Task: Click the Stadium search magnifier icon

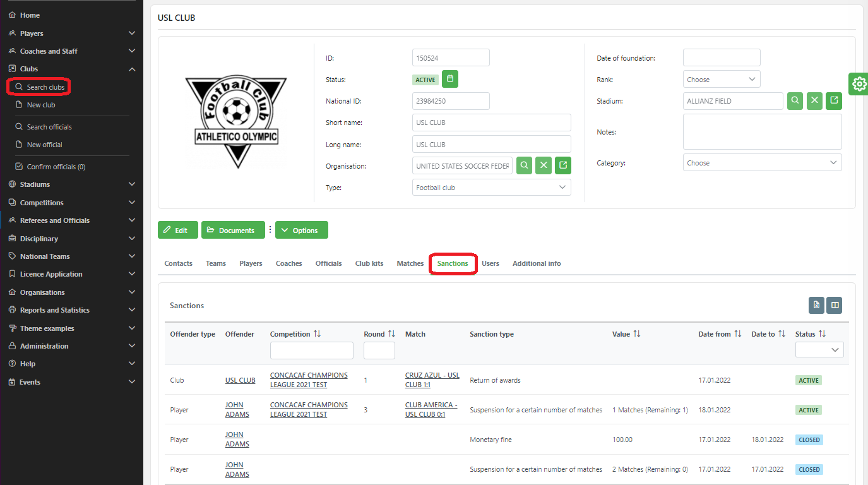Action: (x=795, y=101)
